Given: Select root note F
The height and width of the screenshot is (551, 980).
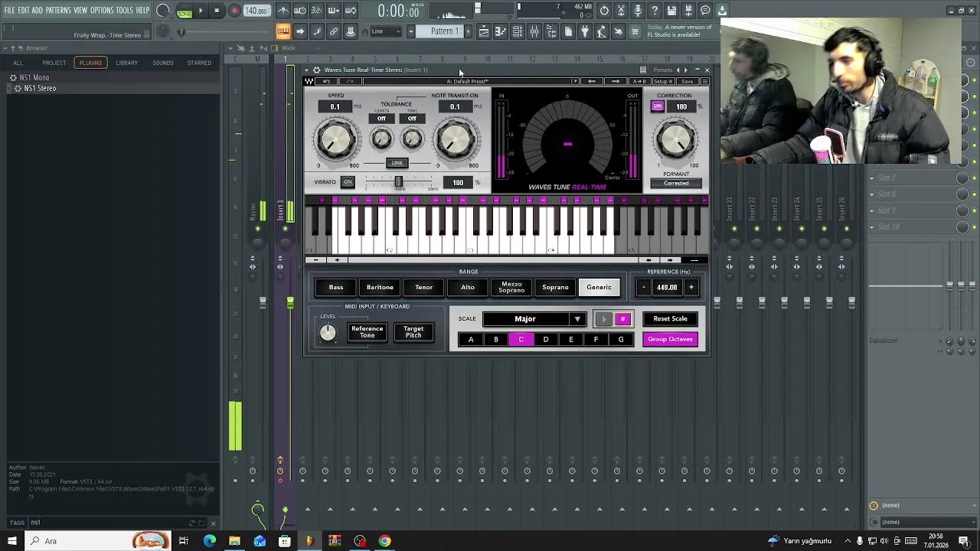Looking at the screenshot, I should [x=596, y=340].
